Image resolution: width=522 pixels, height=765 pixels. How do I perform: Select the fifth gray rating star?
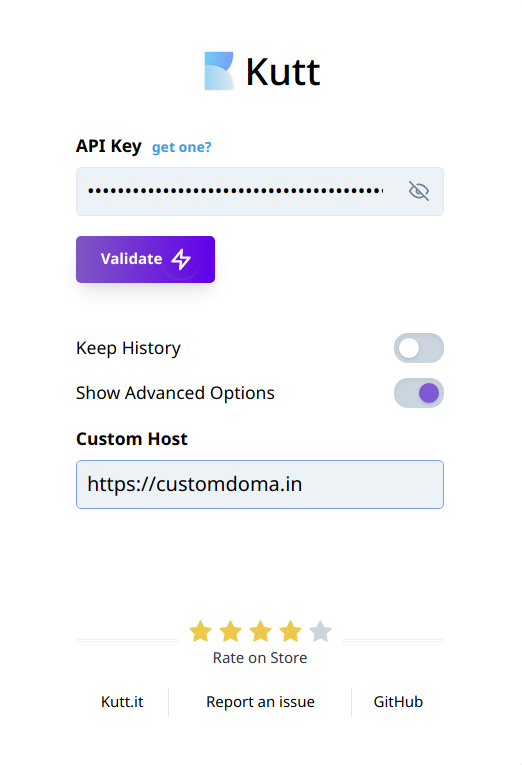point(321,631)
